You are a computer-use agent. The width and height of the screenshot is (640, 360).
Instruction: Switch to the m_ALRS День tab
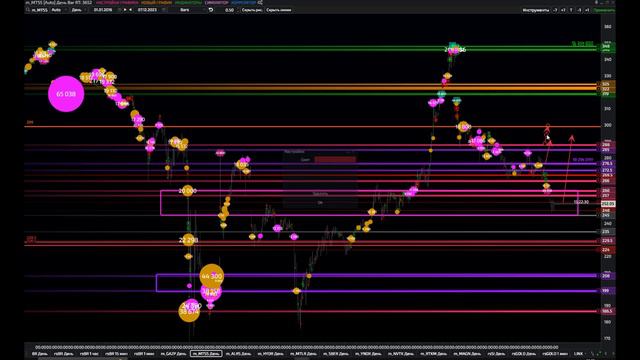click(x=238, y=354)
